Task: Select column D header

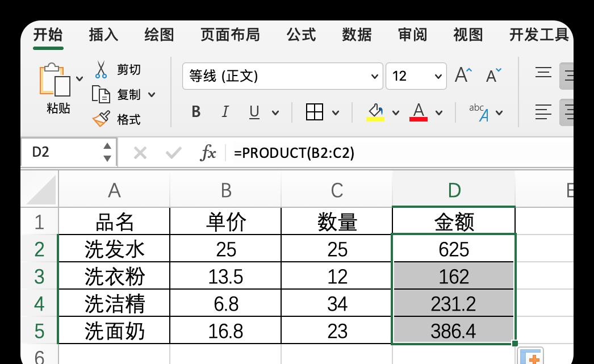Action: (454, 190)
